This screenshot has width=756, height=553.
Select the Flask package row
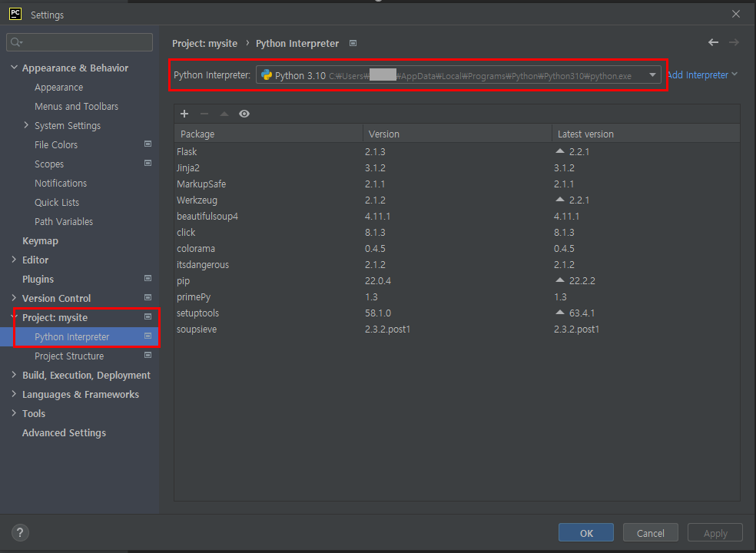[x=456, y=151]
